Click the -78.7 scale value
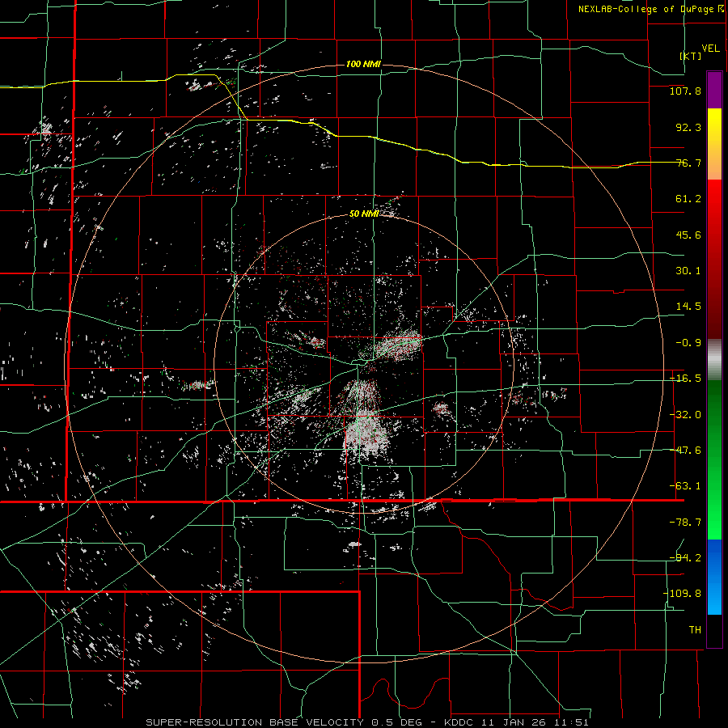Screen dimensions: 728x728 (x=685, y=523)
